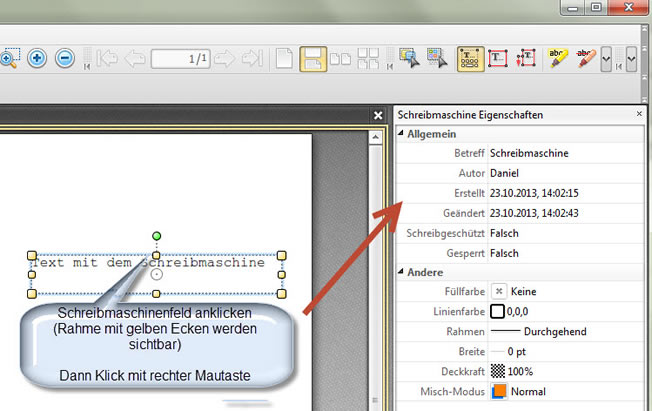Screen dimensions: 652x411
Task: Toggle the Typewriter tool
Action: 471,59
